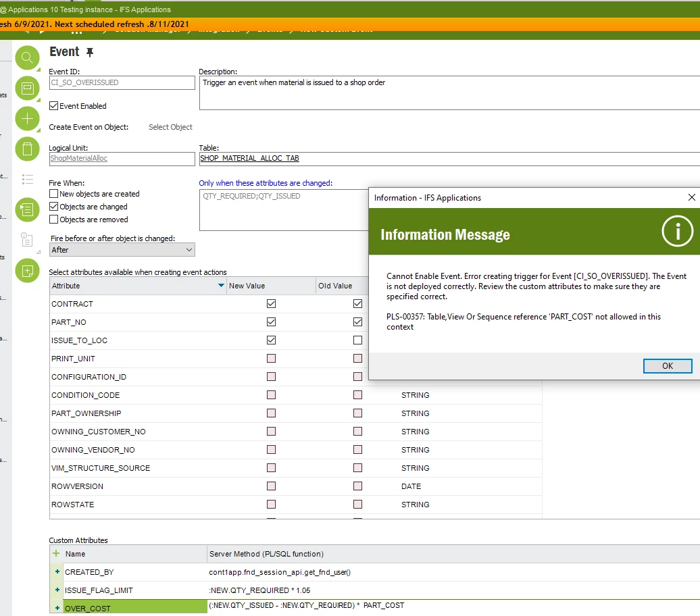Viewport: 700px width, 616px height.
Task: Navigate to the Events breadcrumb item
Action: (270, 29)
